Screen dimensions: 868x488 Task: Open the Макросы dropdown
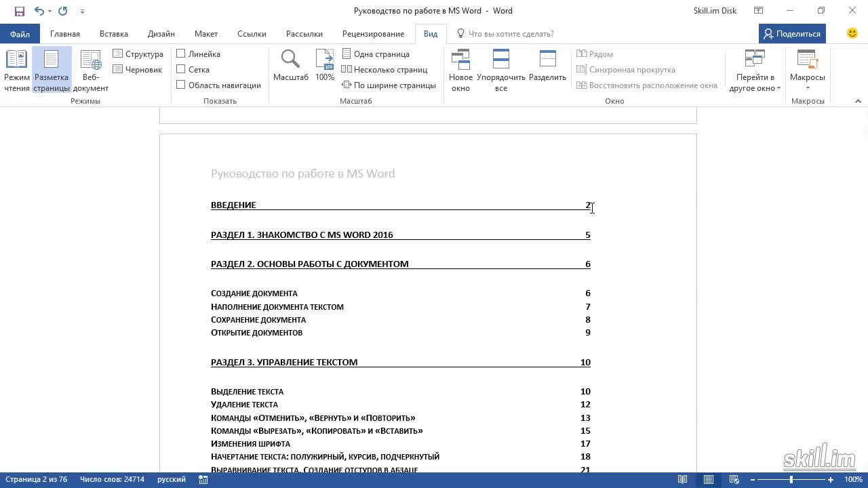tap(807, 70)
